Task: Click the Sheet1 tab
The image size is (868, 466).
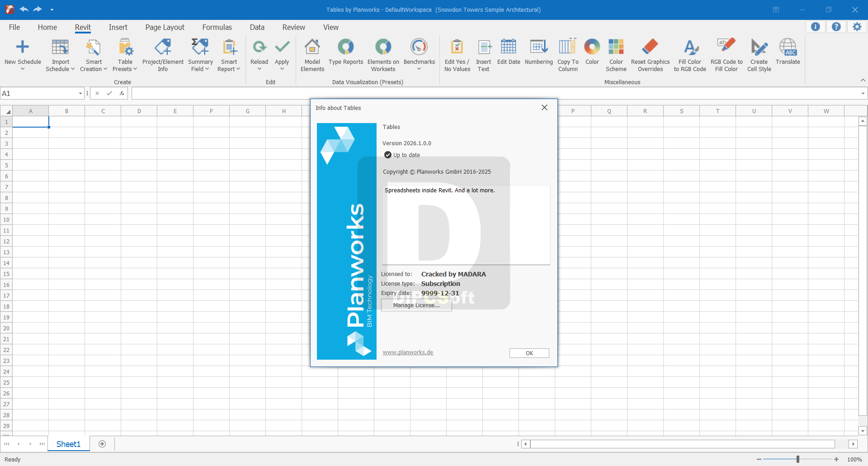Action: 68,444
